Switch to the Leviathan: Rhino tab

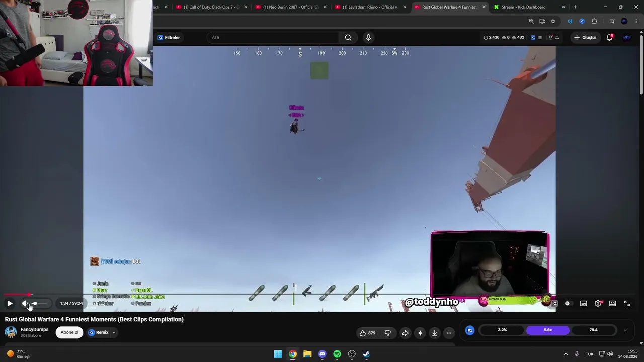(x=370, y=7)
